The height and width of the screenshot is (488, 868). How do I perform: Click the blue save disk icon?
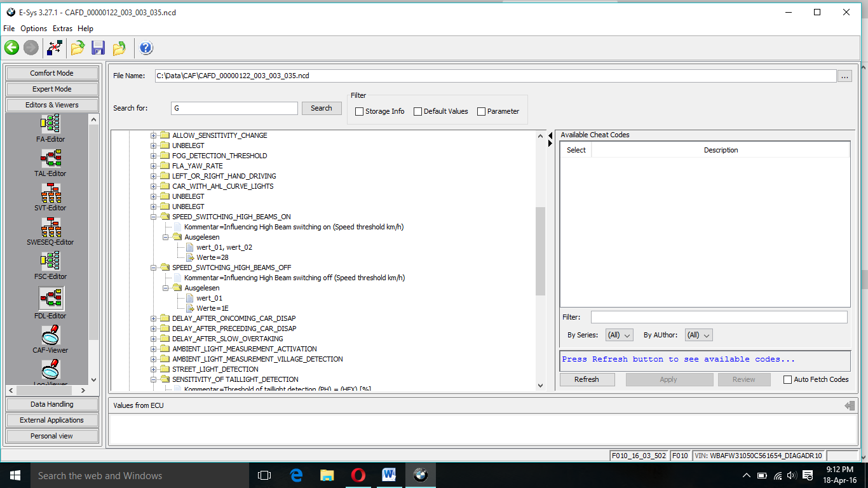[98, 48]
